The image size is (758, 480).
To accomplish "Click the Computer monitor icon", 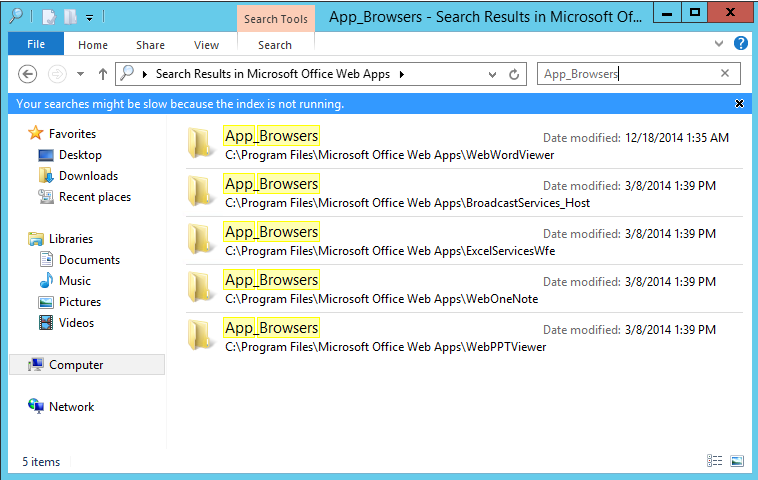I will pos(36,364).
